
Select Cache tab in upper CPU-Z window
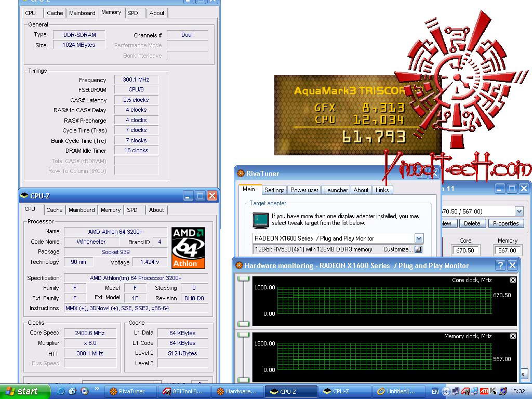(55, 13)
